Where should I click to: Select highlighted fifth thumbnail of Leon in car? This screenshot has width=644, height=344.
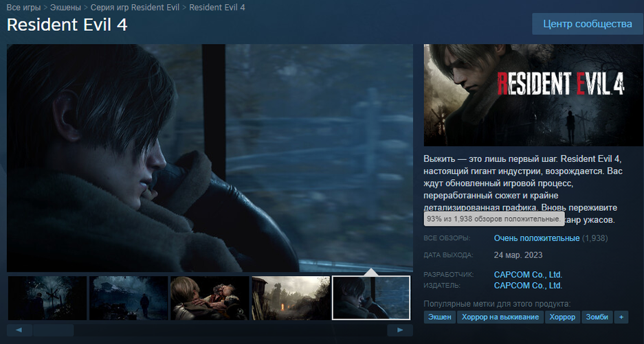pyautogui.click(x=371, y=298)
